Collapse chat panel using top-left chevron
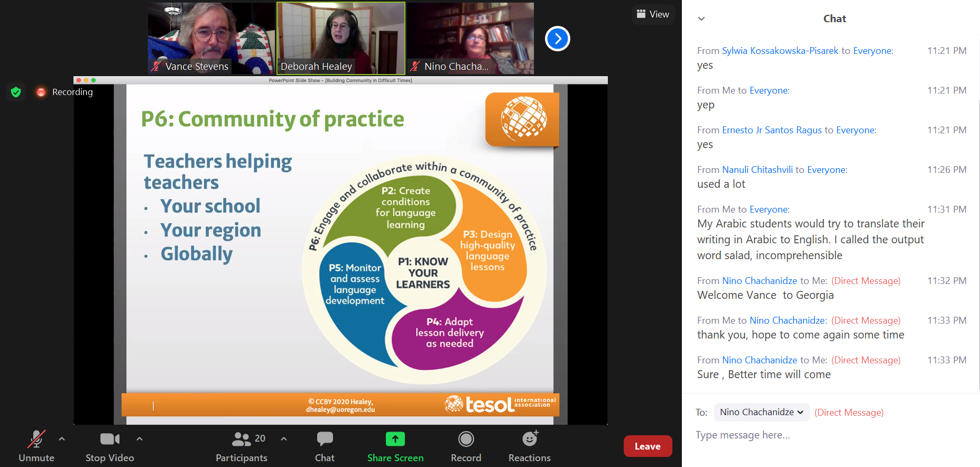The height and width of the screenshot is (467, 980). 701,19
